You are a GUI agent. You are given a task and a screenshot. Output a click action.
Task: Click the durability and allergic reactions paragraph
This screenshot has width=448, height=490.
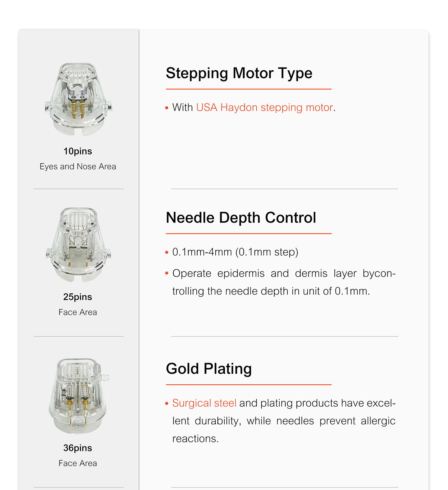pyautogui.click(x=284, y=421)
